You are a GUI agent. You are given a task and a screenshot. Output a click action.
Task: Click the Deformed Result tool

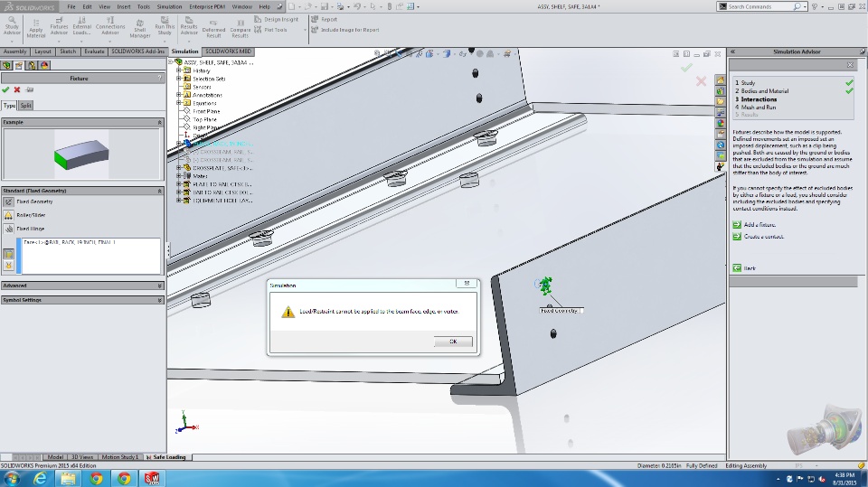click(213, 29)
